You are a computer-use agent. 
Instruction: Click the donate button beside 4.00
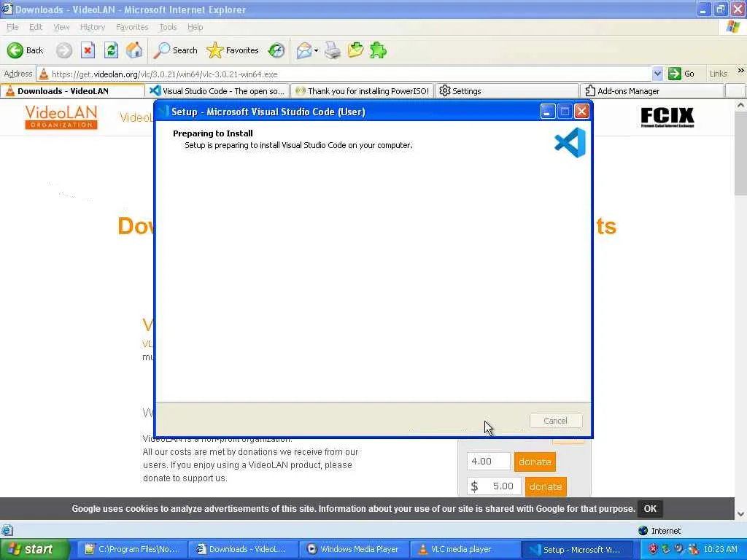pyautogui.click(x=535, y=462)
